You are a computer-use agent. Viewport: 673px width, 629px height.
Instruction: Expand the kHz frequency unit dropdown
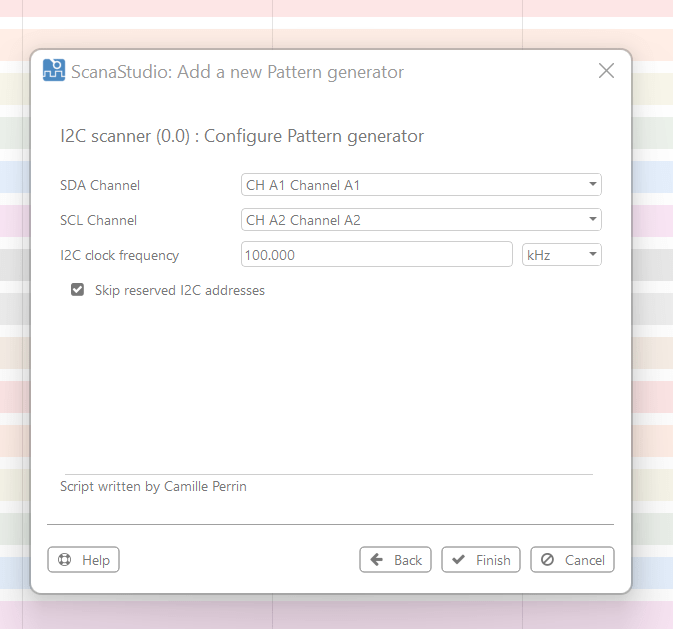pos(562,255)
